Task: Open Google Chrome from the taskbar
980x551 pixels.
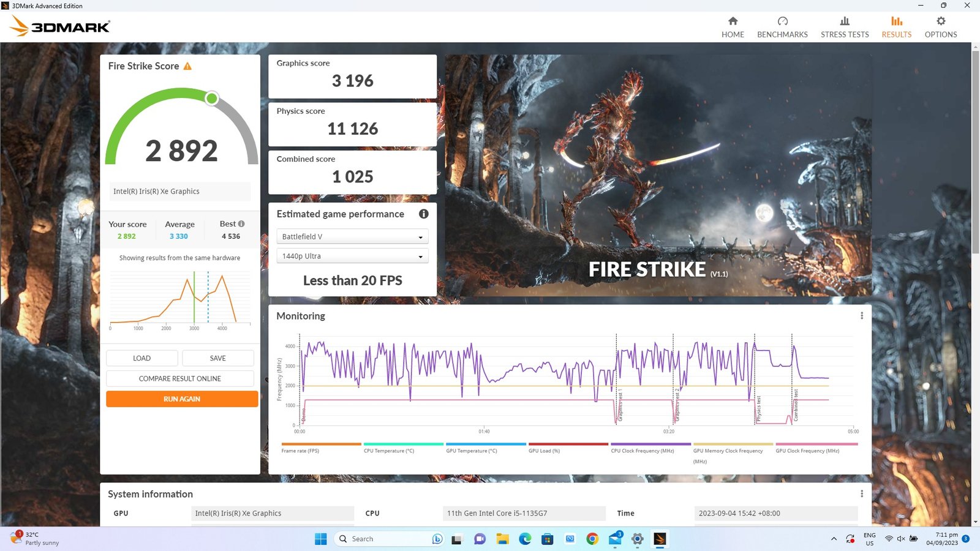Action: [x=592, y=539]
